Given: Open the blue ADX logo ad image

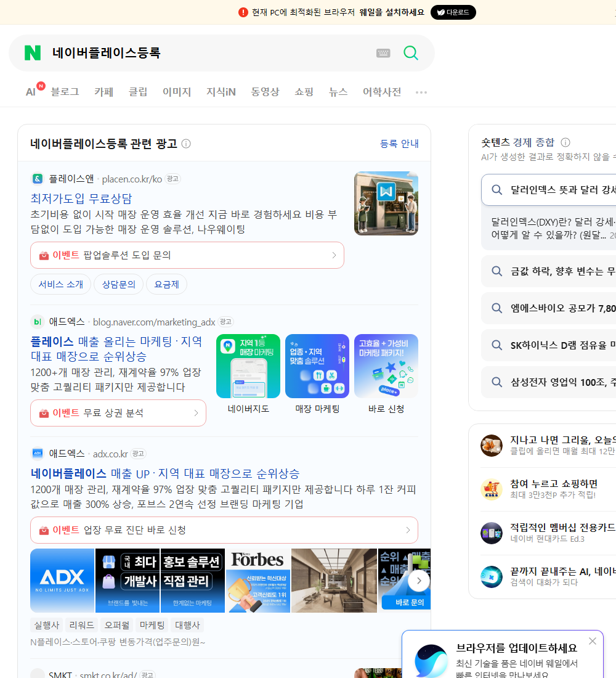Looking at the screenshot, I should [62, 581].
